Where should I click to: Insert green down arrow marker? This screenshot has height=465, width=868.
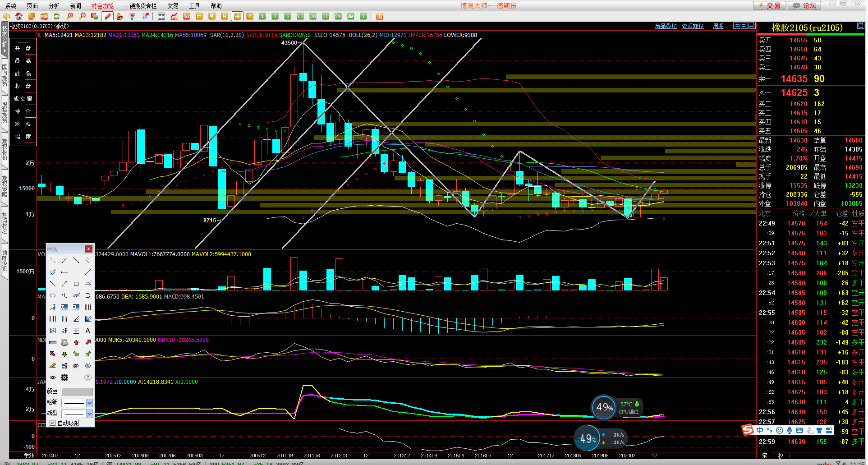pyautogui.click(x=64, y=354)
